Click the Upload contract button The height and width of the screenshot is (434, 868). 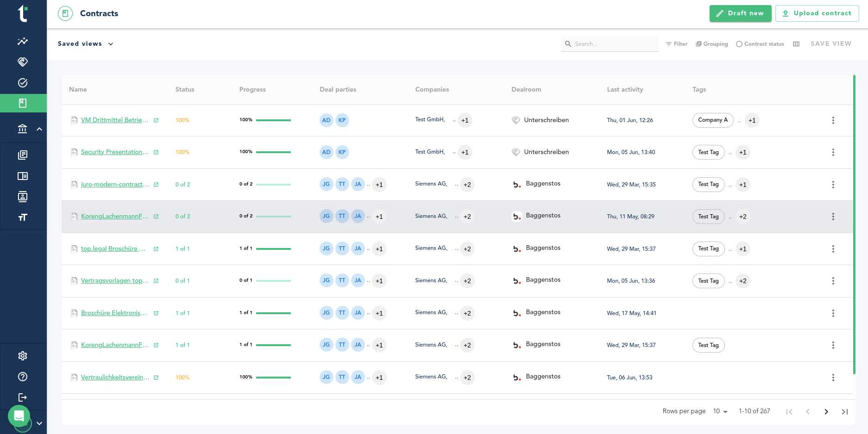(x=817, y=13)
